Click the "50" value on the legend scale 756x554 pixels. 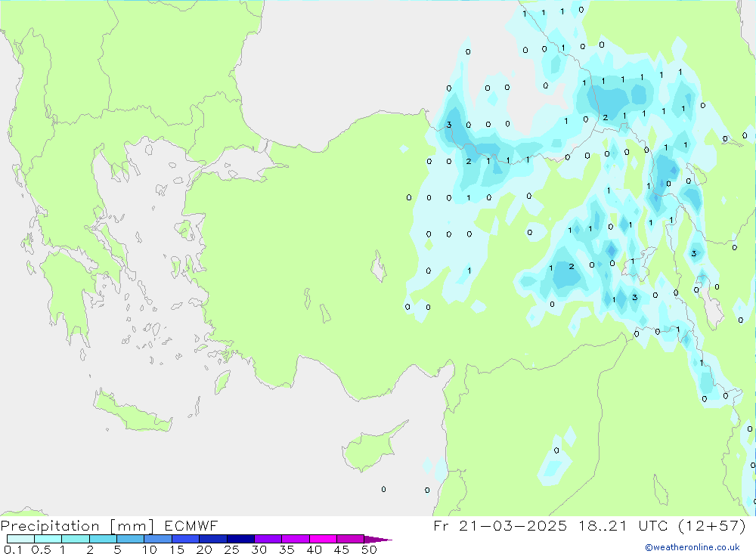pyautogui.click(x=369, y=549)
